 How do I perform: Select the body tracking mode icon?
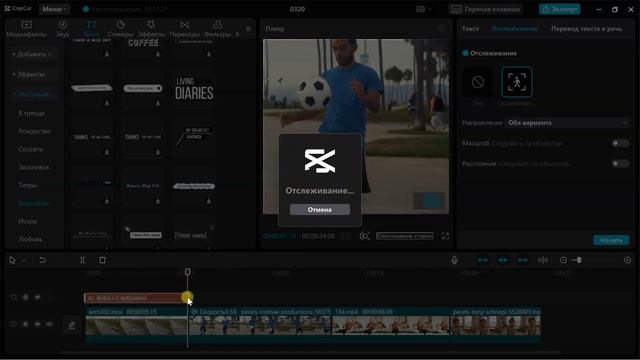517,82
